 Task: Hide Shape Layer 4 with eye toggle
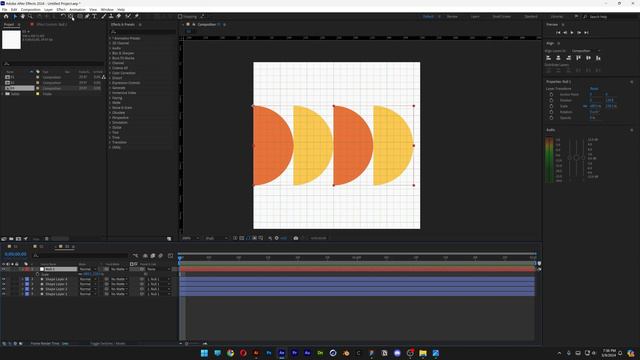coord(4,279)
